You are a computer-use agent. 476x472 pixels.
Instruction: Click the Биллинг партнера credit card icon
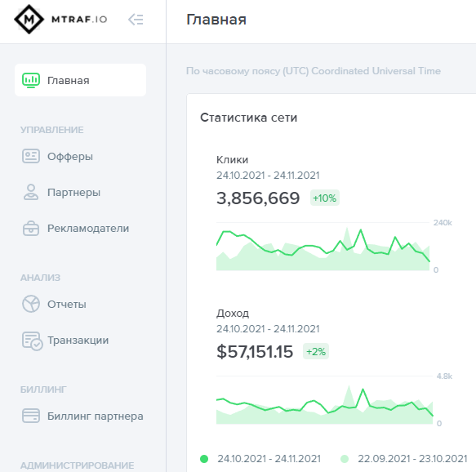31,416
